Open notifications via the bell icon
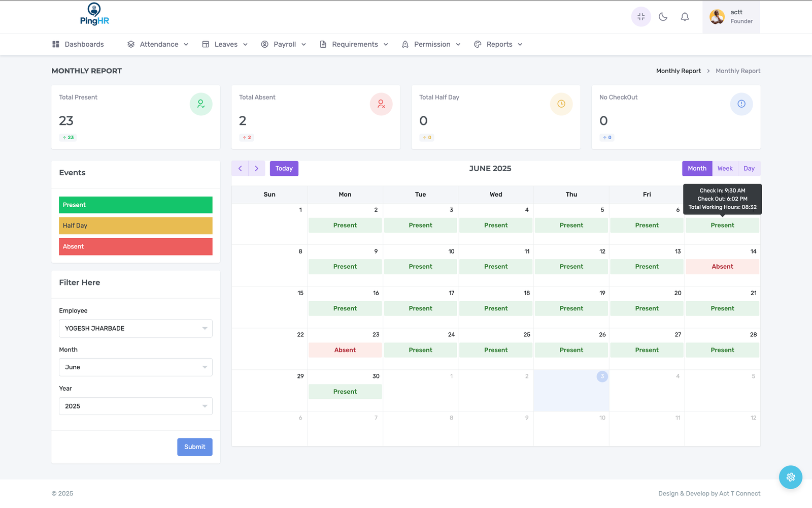The width and height of the screenshot is (812, 508). point(685,17)
